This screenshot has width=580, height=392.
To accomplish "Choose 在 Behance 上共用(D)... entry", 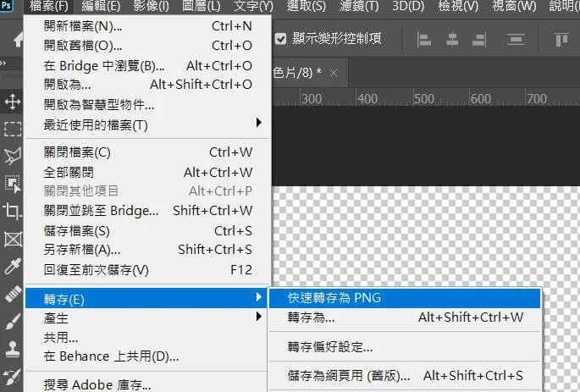I will point(146,356).
